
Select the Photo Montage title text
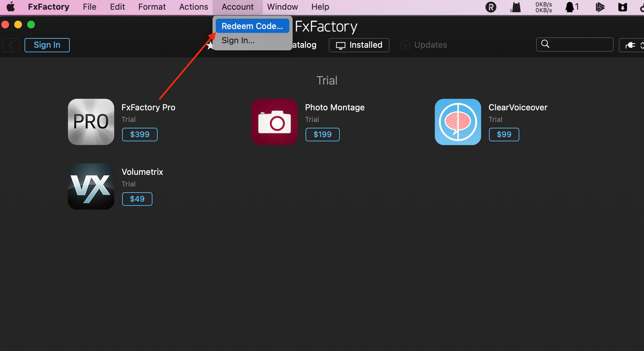(335, 107)
